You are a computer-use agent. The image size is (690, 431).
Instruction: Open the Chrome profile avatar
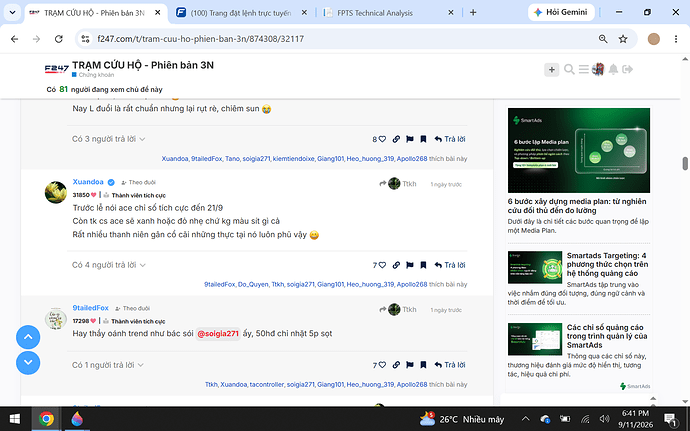pyautogui.click(x=653, y=39)
